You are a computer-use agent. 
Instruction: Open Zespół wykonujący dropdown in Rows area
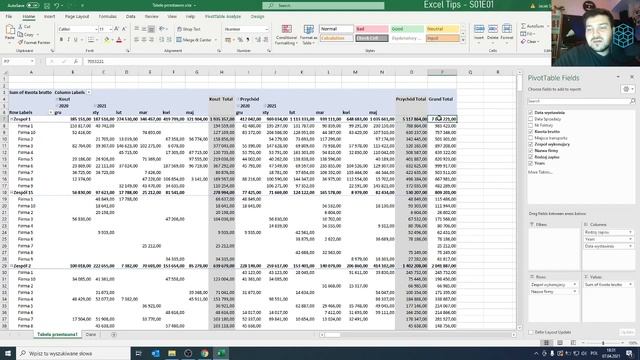point(575,284)
